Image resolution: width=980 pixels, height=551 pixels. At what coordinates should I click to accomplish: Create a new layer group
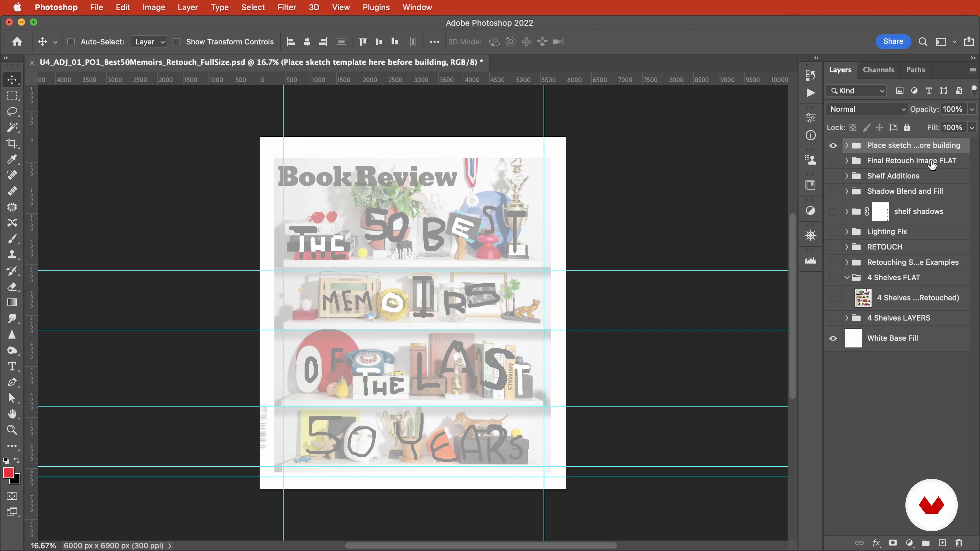(926, 543)
